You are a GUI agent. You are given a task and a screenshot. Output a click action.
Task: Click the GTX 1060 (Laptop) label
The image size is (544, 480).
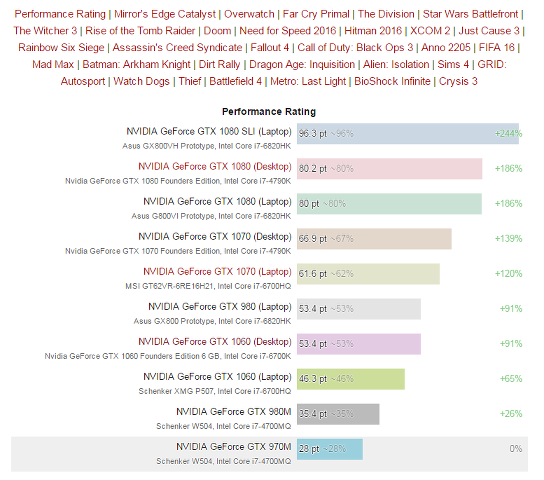pos(217,377)
